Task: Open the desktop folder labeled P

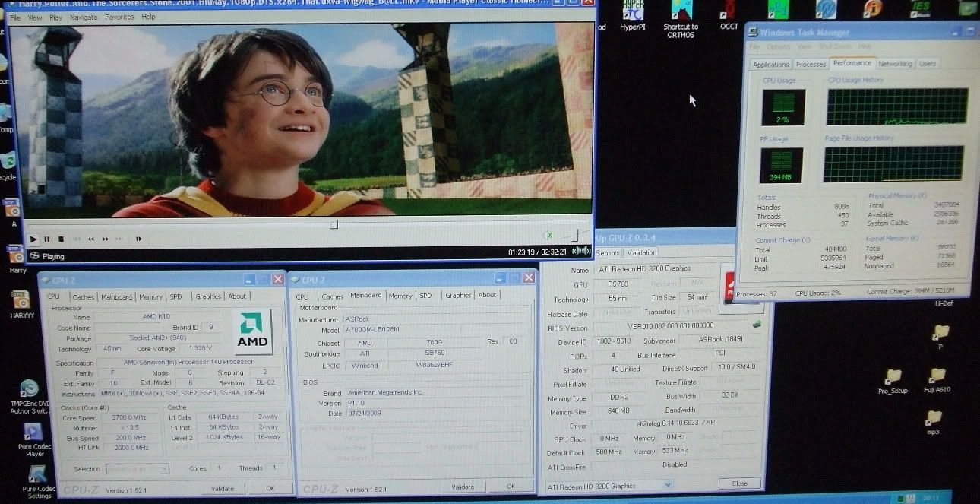Action: pos(940,337)
